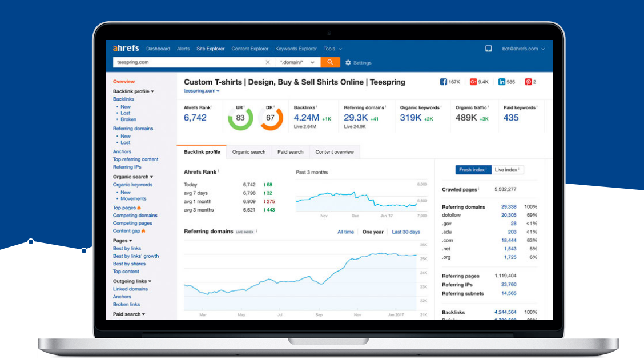Open the Alerts menu item

click(183, 49)
